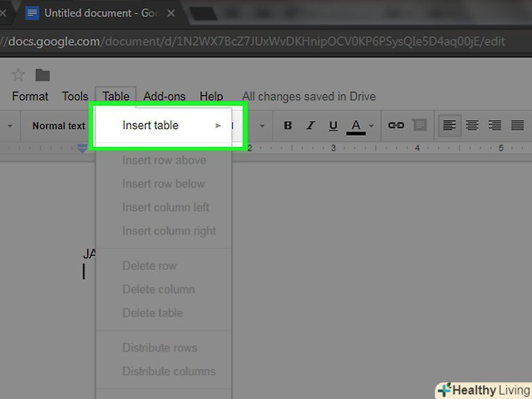Align text right

click(x=495, y=126)
